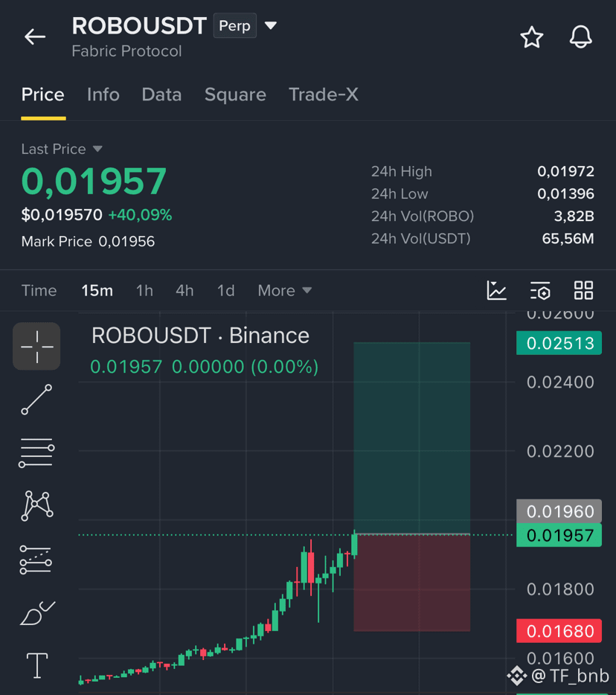Click the ROBOUSDT · Binance chart title
The width and height of the screenshot is (616, 695).
[x=200, y=336]
